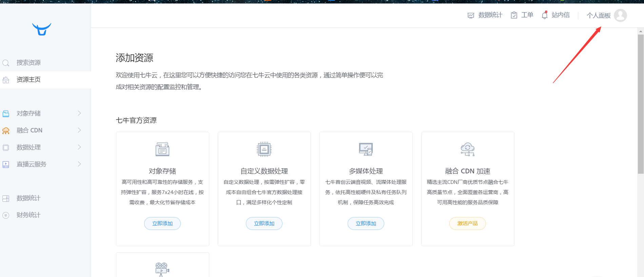This screenshot has width=644, height=277.
Task: Click the scrollbar up arrow
Action: tap(641, 31)
